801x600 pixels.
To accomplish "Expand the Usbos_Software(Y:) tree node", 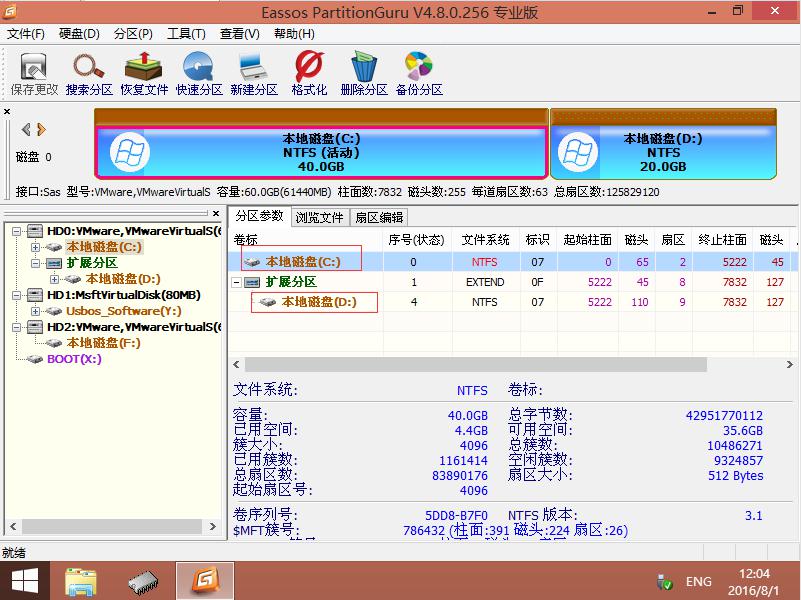I will click(36, 311).
